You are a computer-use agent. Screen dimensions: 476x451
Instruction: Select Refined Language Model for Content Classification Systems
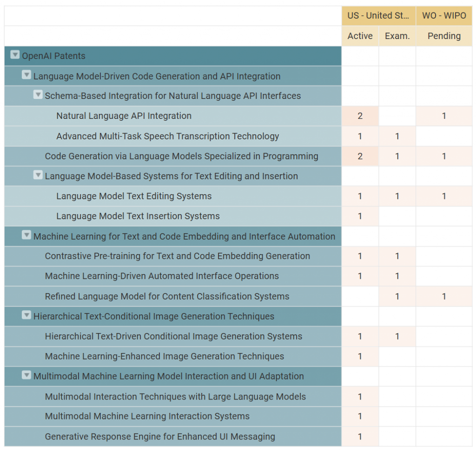click(x=173, y=296)
